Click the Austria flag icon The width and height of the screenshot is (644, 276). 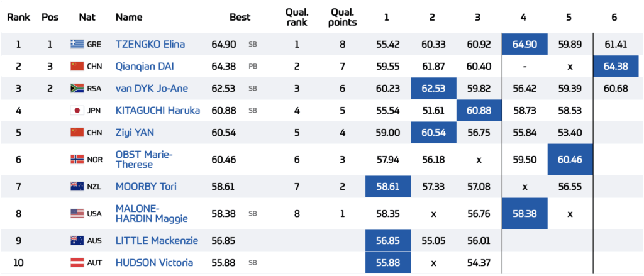(77, 263)
